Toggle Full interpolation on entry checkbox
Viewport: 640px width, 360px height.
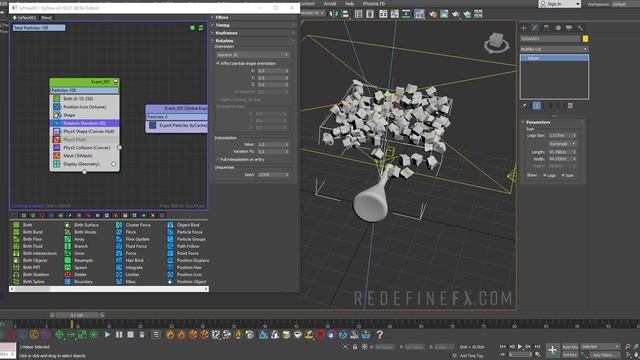(218, 160)
